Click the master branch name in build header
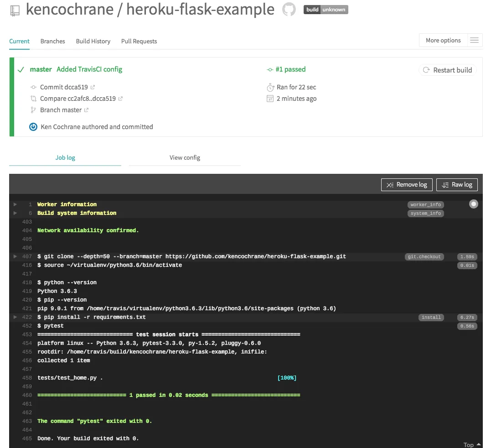Screen dimensions: 486x448 [41, 69]
